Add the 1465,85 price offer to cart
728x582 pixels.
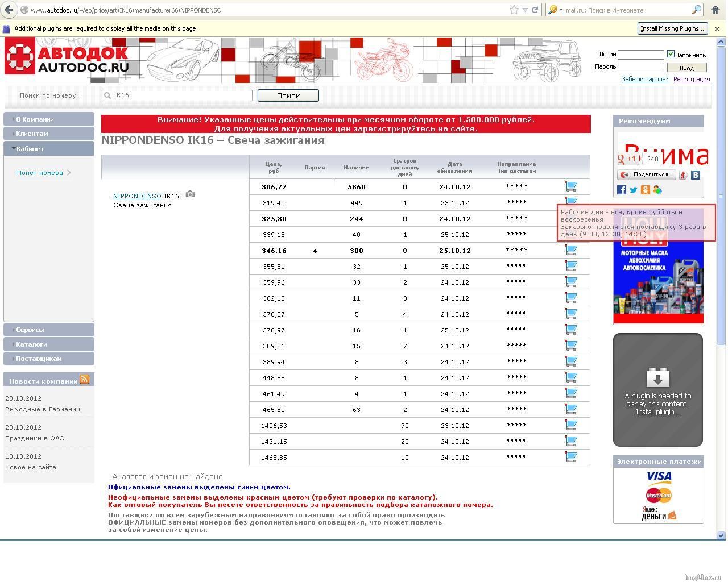571,457
